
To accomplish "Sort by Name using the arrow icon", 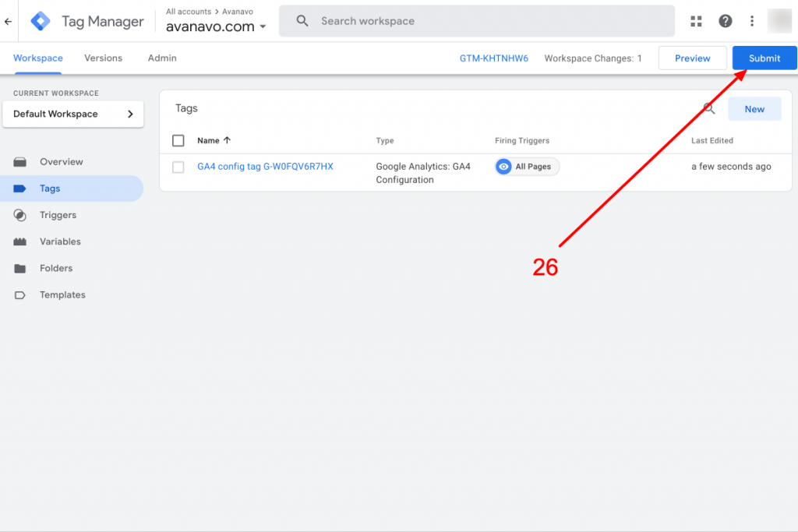I will [x=227, y=140].
